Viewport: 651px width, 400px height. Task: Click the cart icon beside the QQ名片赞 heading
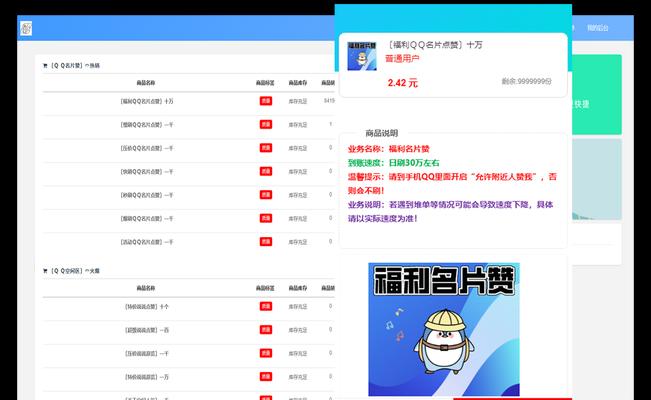[x=45, y=66]
